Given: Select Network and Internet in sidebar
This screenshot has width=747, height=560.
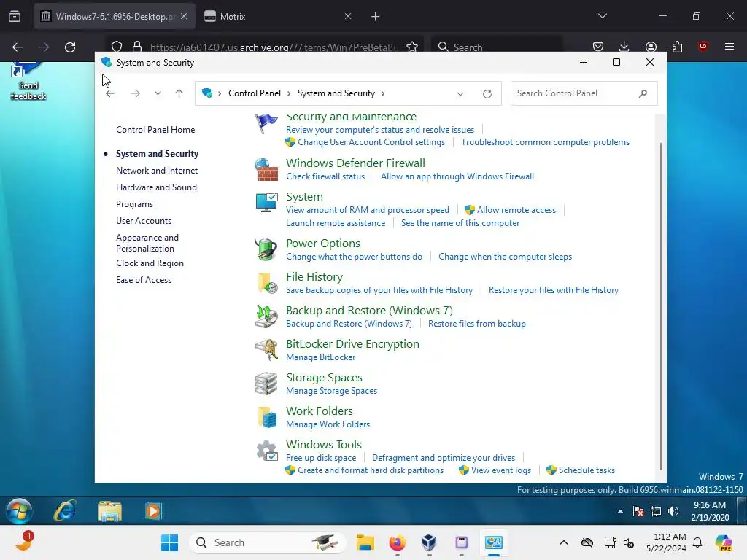Looking at the screenshot, I should (157, 171).
